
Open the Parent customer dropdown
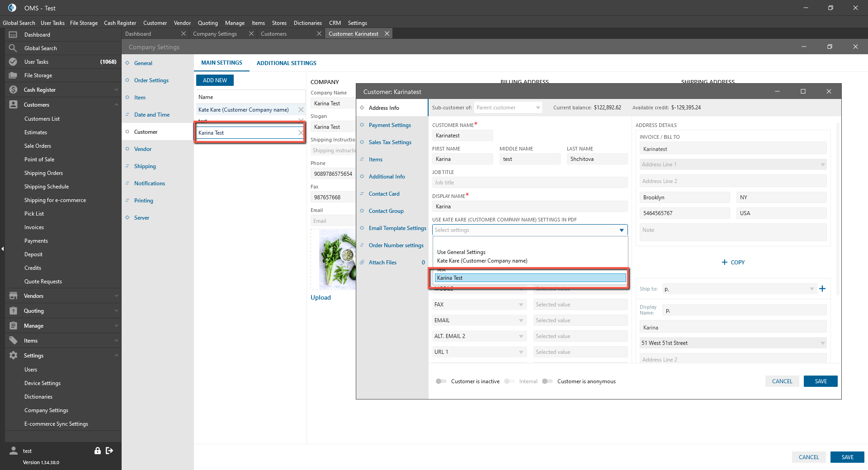pos(508,108)
